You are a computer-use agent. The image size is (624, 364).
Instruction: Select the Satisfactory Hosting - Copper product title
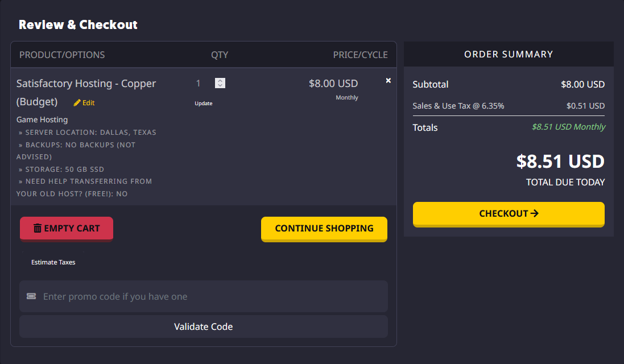coord(86,92)
